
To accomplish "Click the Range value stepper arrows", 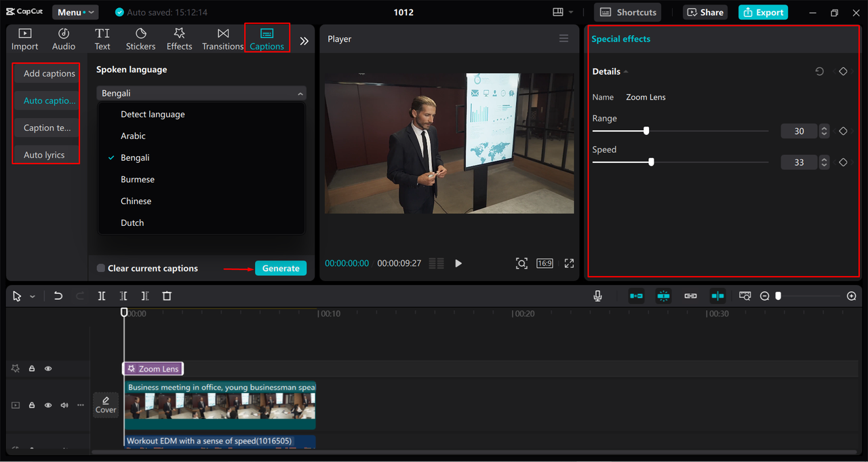I will coord(824,131).
